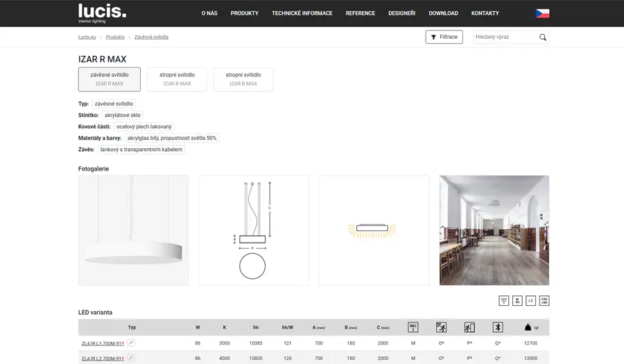Click the CRI >90 certification icon

(x=544, y=300)
